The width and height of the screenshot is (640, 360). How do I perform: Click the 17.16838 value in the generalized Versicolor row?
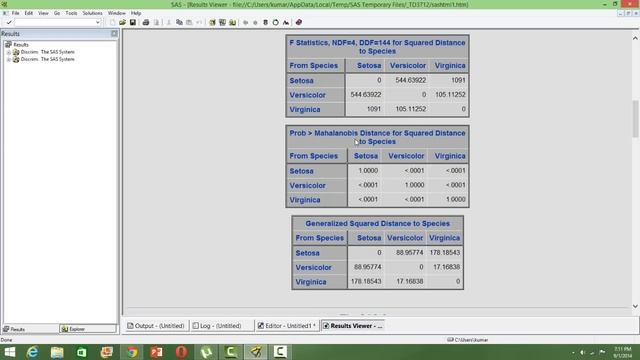[x=447, y=267]
